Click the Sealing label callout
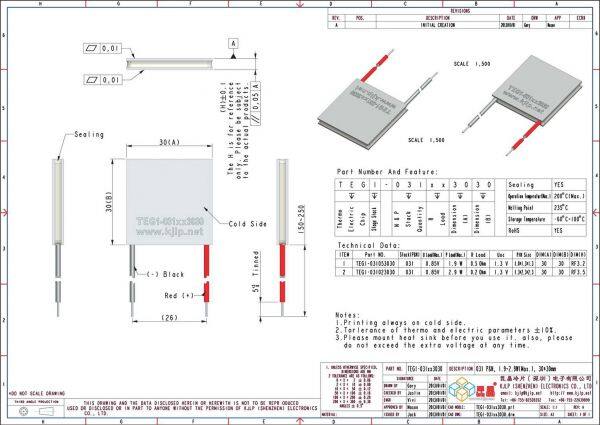600x425 pixels. tap(88, 133)
